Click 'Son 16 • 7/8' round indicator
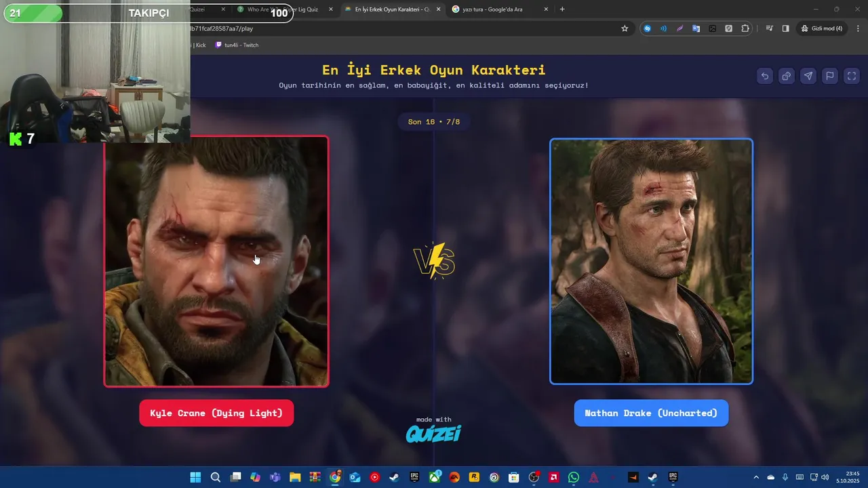Viewport: 868px width, 488px height. pyautogui.click(x=433, y=122)
